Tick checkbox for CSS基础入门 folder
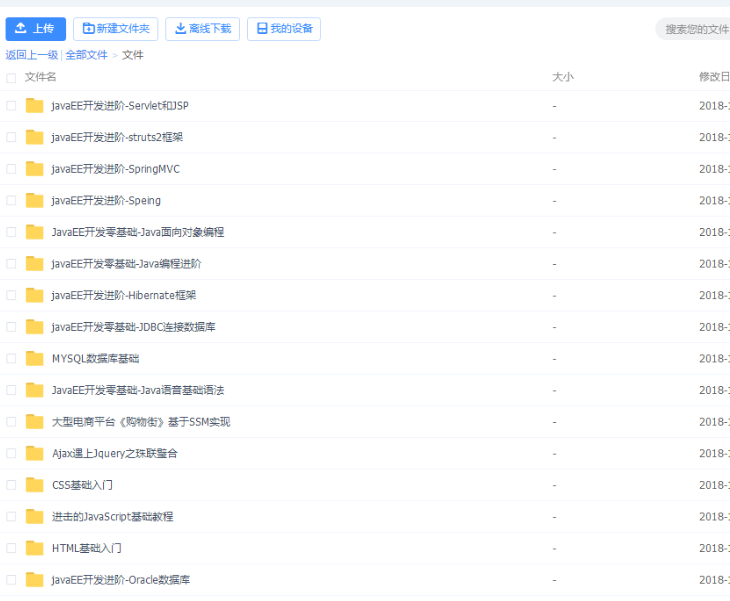The height and width of the screenshot is (601, 730). pos(11,485)
